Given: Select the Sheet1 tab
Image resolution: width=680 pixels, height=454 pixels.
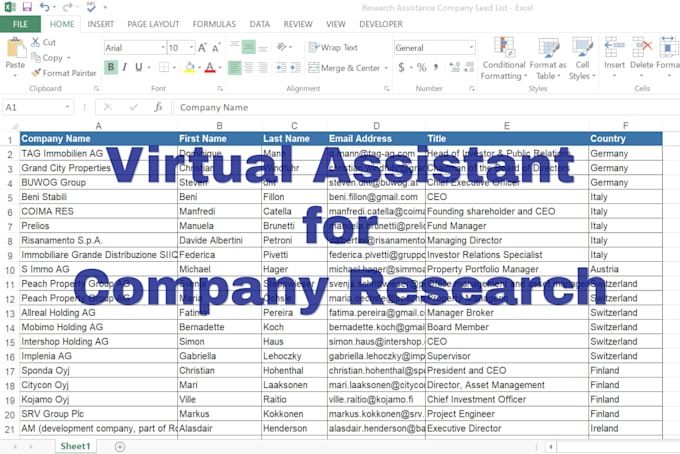Looking at the screenshot, I should (75, 446).
